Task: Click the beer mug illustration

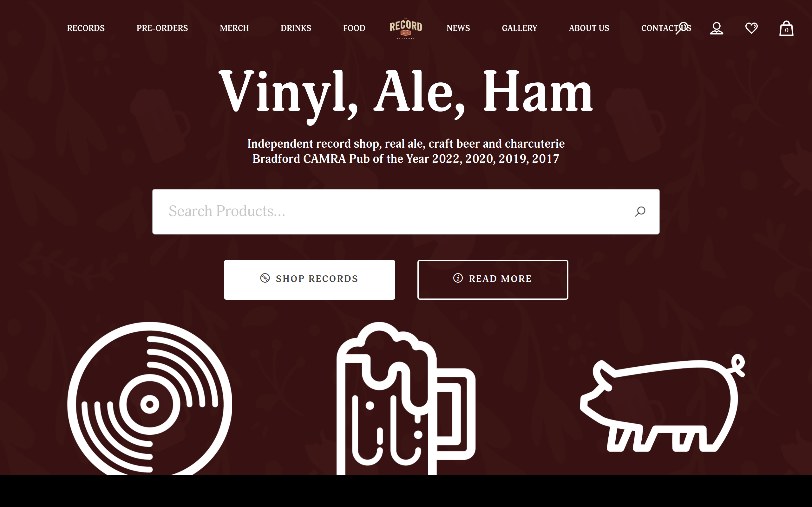Action: tap(406, 398)
